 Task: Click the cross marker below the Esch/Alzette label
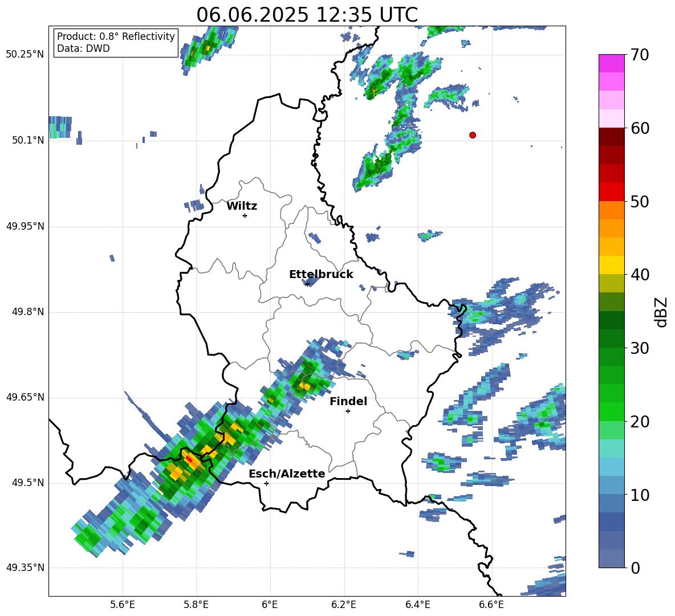(x=266, y=483)
